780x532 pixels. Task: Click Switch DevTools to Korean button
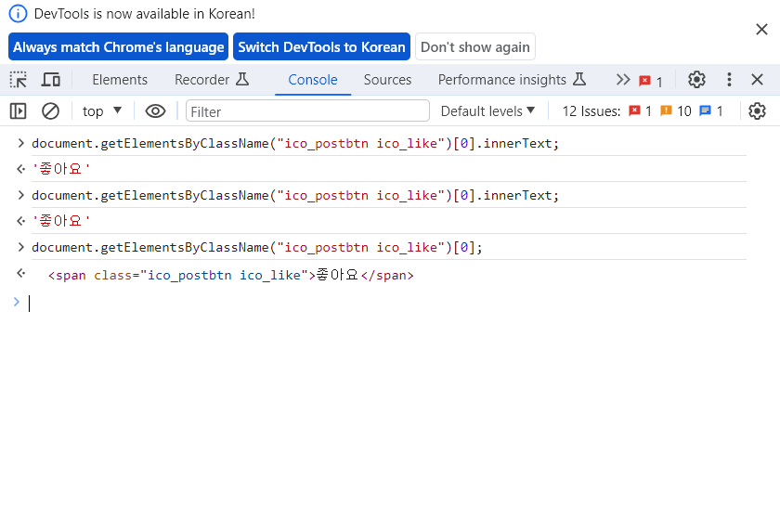pyautogui.click(x=322, y=46)
